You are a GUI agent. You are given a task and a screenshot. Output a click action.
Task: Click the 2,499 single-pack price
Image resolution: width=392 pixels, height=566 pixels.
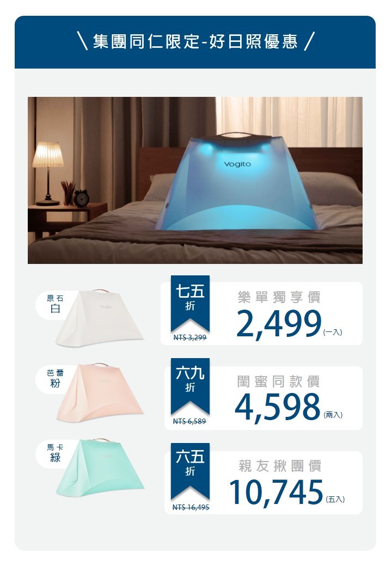click(x=279, y=324)
